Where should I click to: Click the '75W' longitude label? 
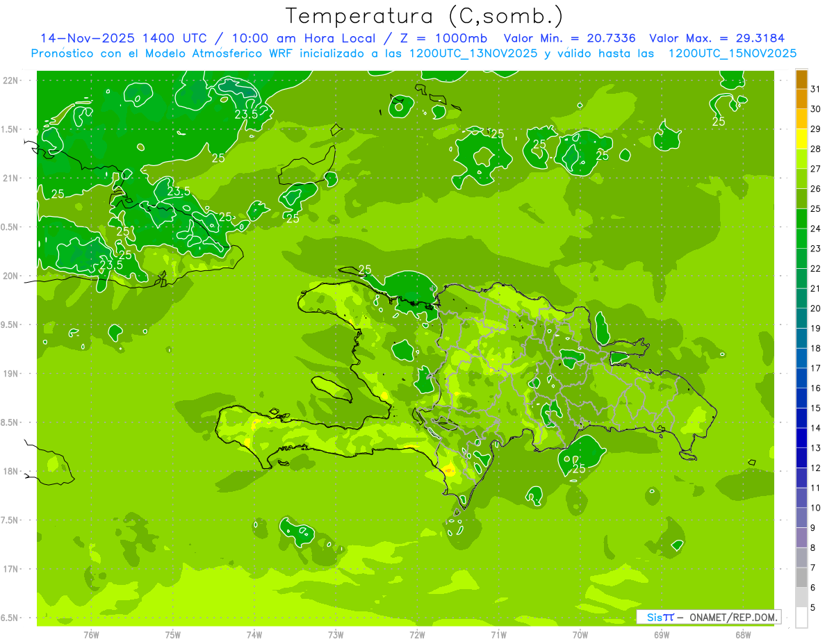tap(173, 635)
